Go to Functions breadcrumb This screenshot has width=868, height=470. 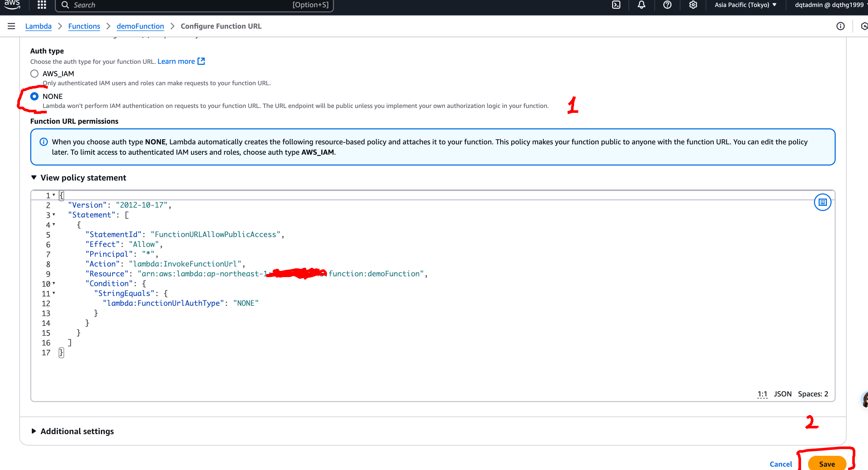pyautogui.click(x=84, y=26)
